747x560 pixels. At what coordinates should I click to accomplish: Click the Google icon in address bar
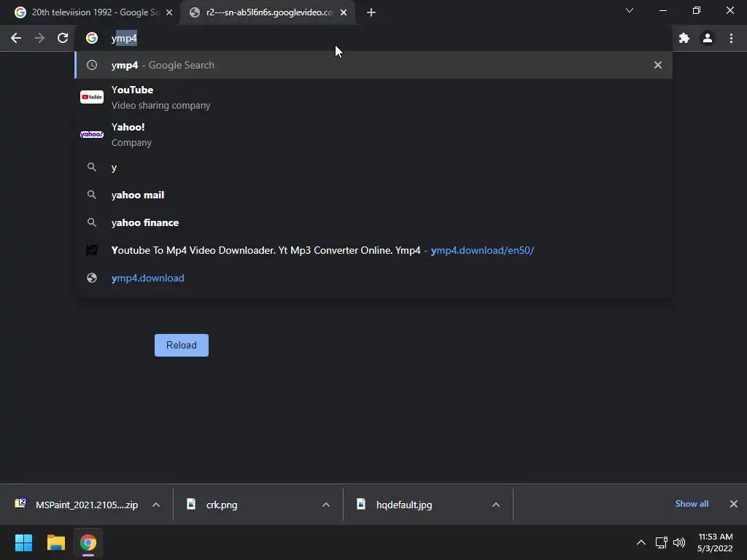click(x=92, y=38)
